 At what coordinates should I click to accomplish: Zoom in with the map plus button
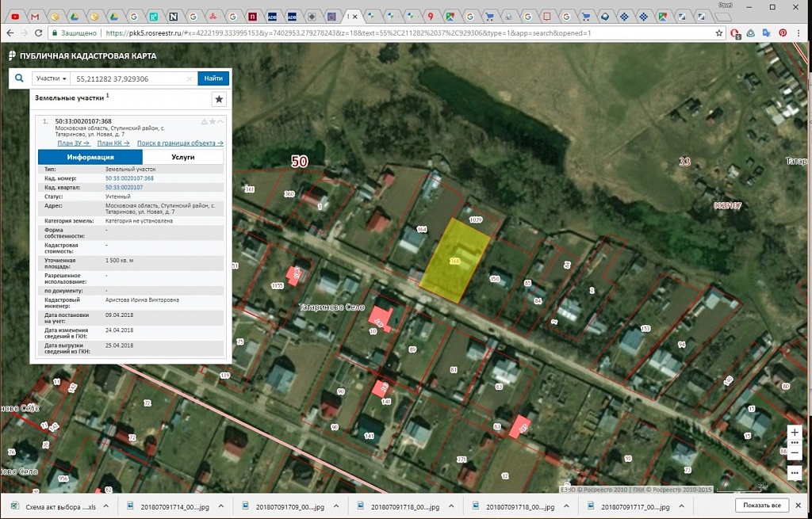pyautogui.click(x=795, y=433)
